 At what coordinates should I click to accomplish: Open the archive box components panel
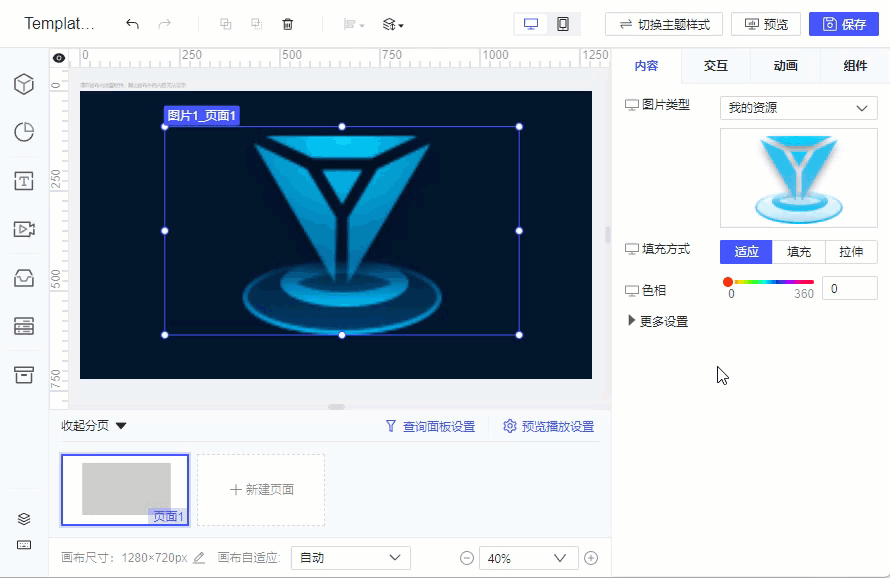tap(24, 375)
